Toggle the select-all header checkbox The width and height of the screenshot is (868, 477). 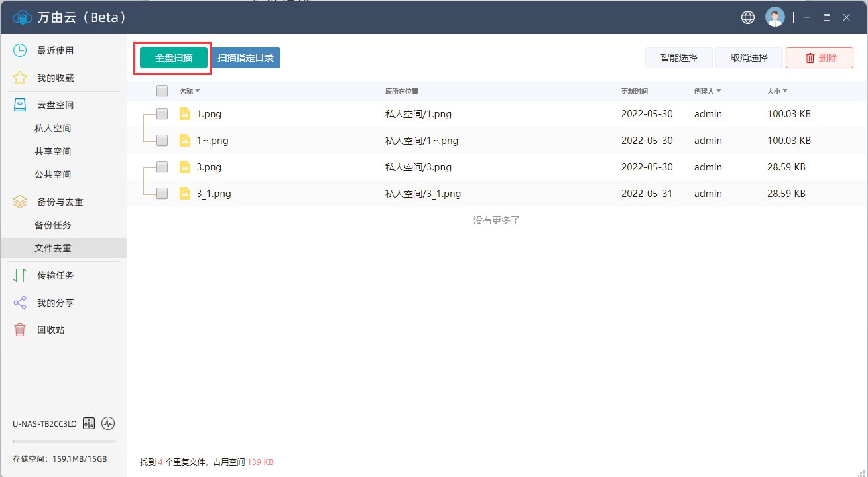[162, 91]
